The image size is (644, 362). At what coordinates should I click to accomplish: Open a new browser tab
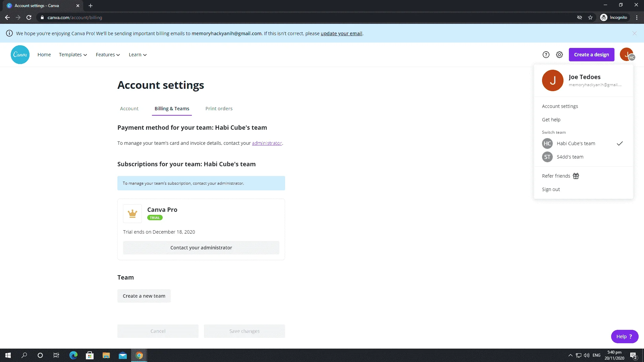pyautogui.click(x=91, y=6)
